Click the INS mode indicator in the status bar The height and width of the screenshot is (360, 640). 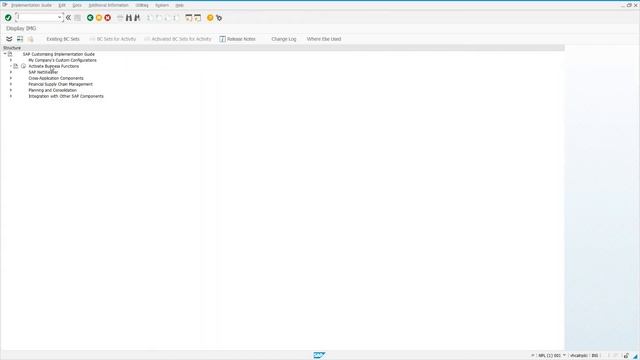click(595, 356)
